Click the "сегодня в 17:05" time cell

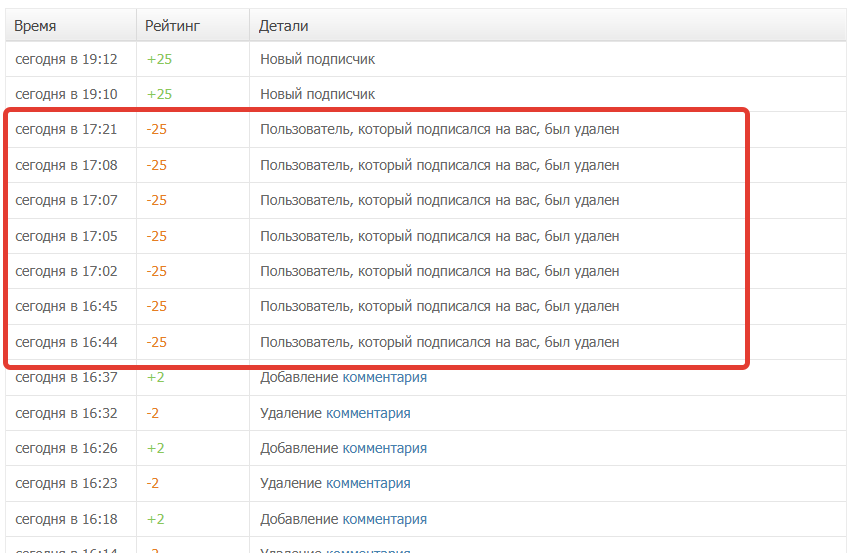click(67, 236)
